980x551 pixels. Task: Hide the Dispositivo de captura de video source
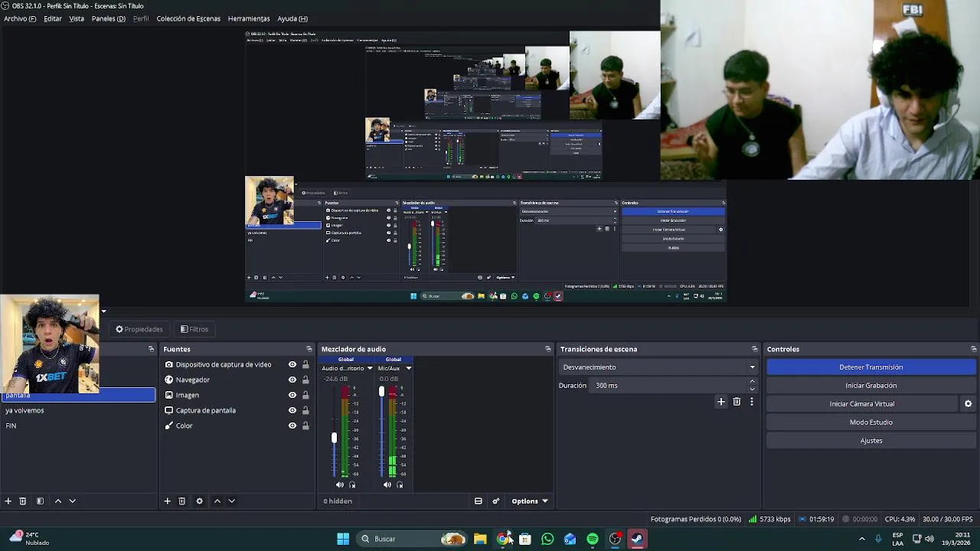292,364
